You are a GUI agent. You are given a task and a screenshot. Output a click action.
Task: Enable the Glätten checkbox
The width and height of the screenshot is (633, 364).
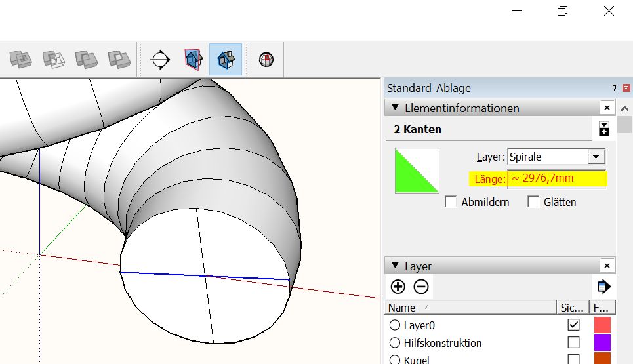(x=533, y=202)
